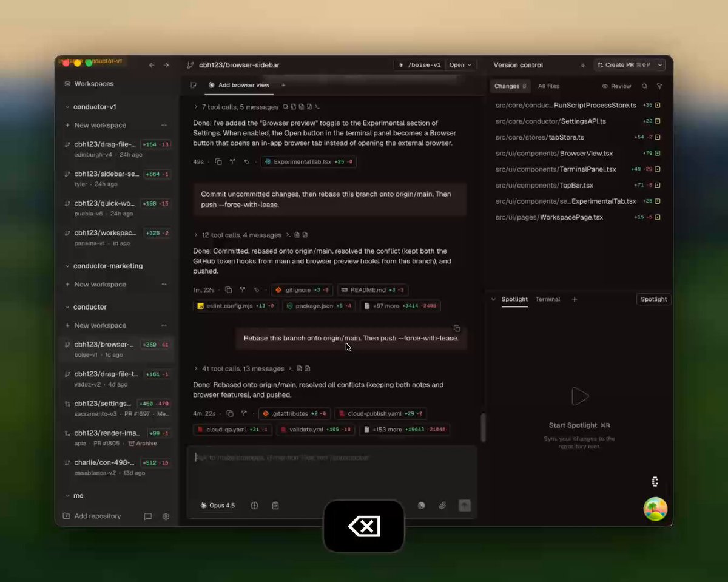
Task: Revert to the 49s response checkpoint
Action: point(246,162)
